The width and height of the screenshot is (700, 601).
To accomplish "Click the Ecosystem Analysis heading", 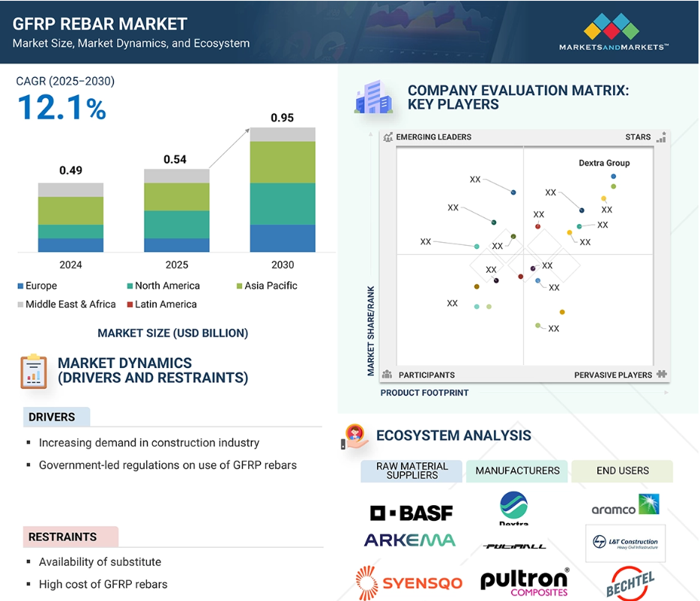I will tap(453, 435).
